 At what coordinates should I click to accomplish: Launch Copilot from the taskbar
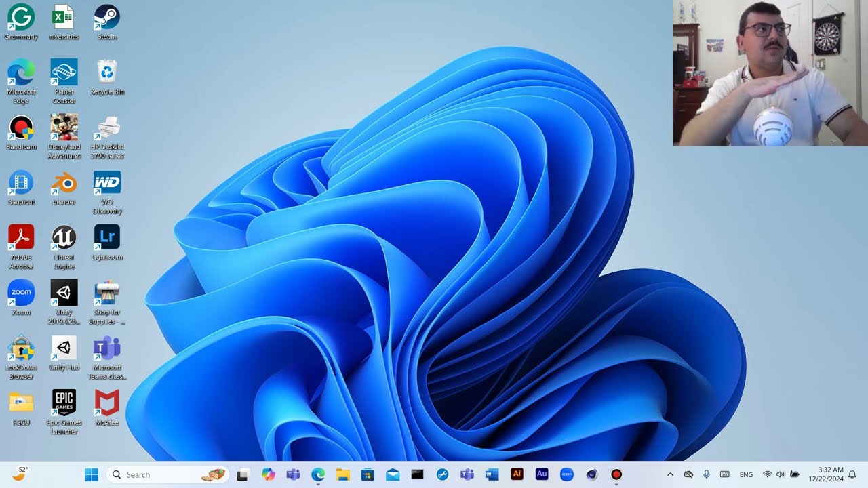[x=268, y=474]
